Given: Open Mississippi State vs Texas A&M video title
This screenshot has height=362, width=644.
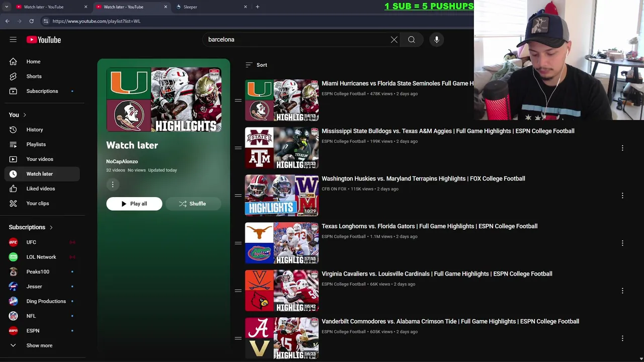Looking at the screenshot, I should coord(448,131).
